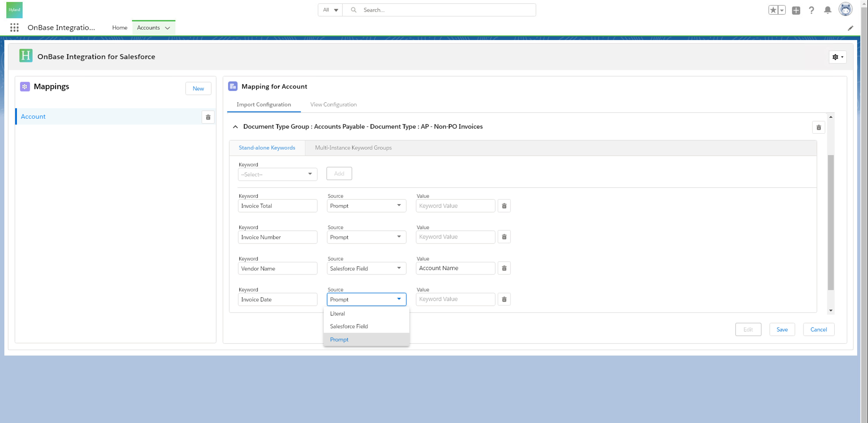Viewport: 868px width, 423px height.
Task: Click the Invoice Total Keyword Value field
Action: 456,206
